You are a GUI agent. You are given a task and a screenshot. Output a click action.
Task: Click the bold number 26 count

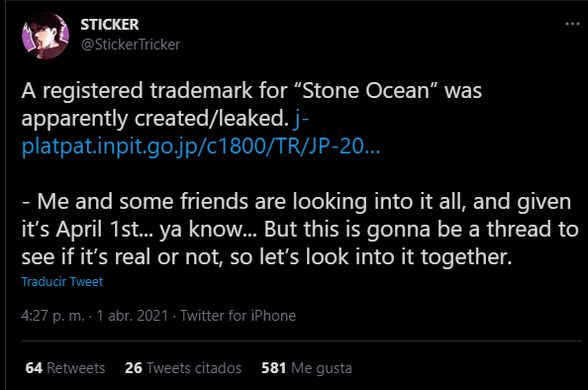[x=134, y=368]
